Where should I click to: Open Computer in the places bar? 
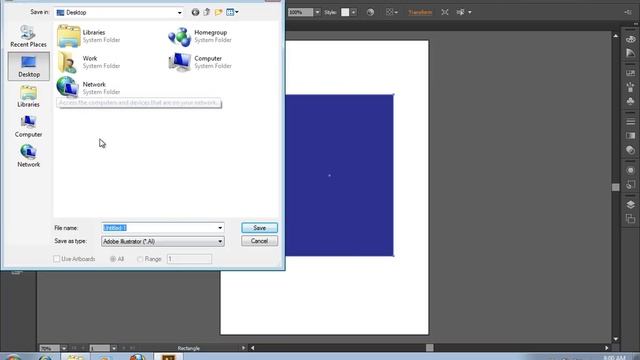[29, 126]
